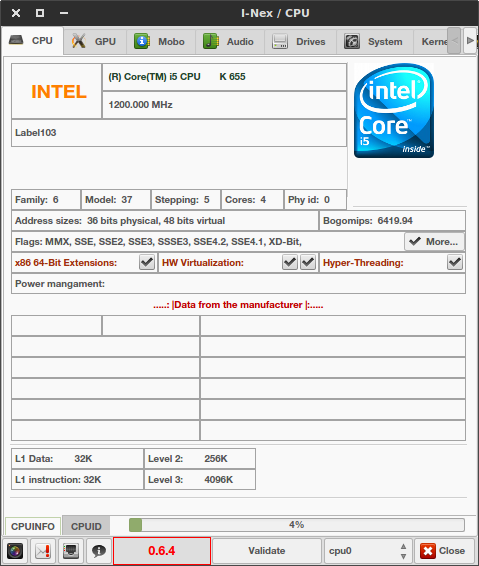Viewport: 479px width, 566px height.
Task: Click the INTEL vendor label
Action: (x=58, y=91)
